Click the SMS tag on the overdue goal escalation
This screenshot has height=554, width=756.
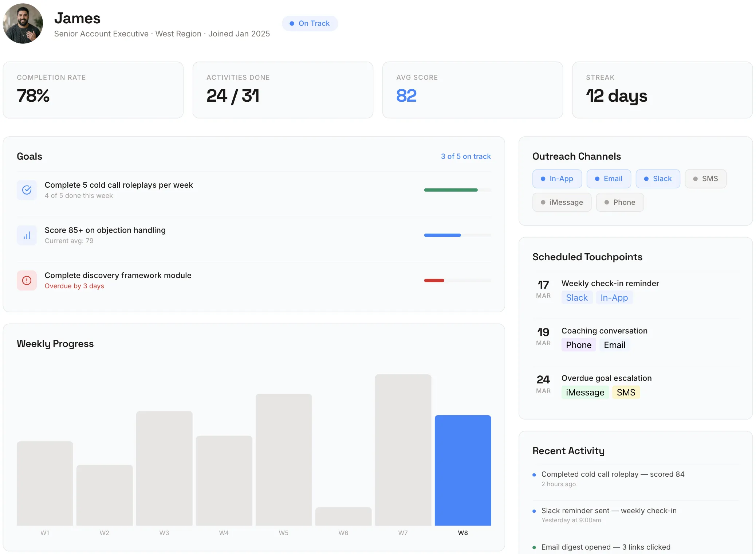(x=626, y=392)
